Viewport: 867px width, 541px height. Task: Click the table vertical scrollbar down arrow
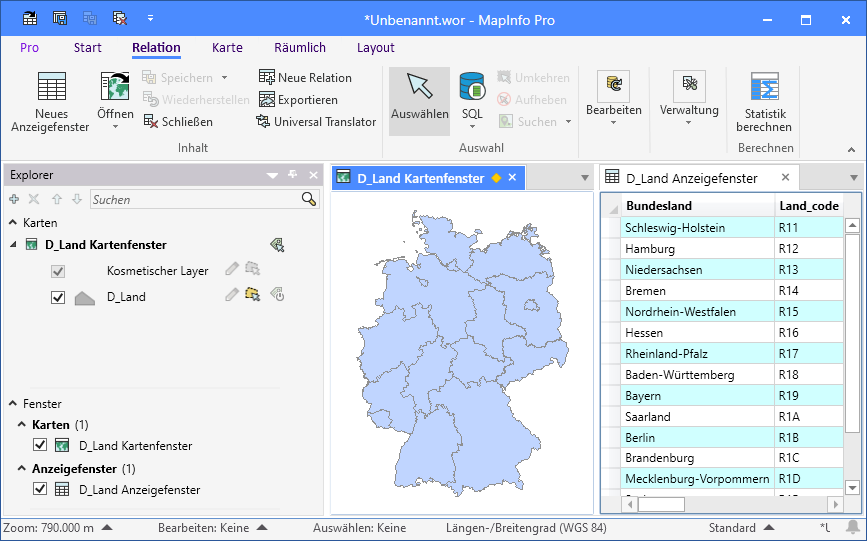click(852, 488)
